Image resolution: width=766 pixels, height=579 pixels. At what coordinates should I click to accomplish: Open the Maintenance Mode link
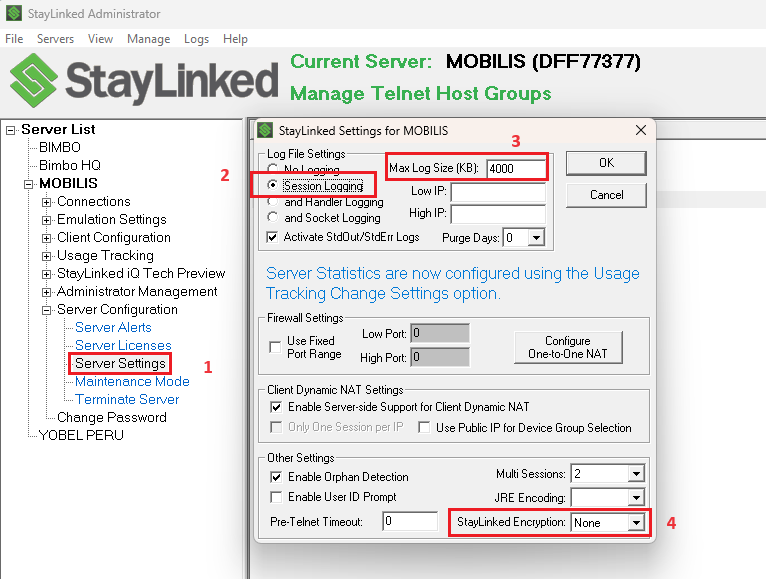click(x=132, y=381)
